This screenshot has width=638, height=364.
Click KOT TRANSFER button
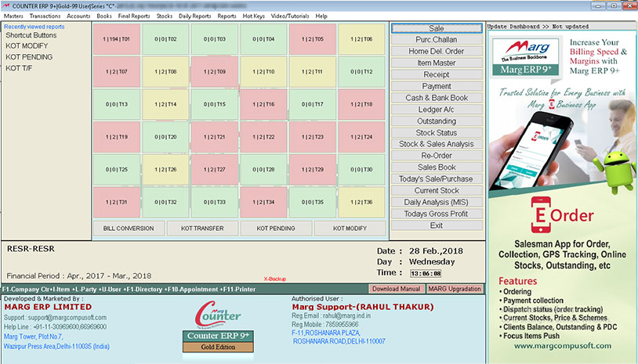[202, 229]
